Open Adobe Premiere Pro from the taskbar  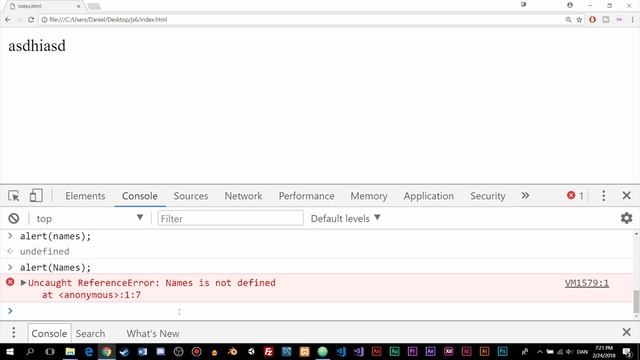[412, 351]
